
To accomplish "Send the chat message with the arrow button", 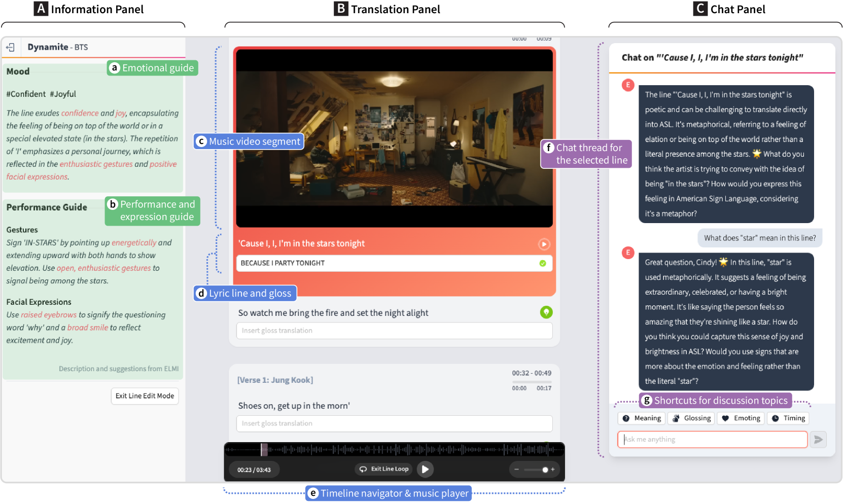I will tap(818, 440).
